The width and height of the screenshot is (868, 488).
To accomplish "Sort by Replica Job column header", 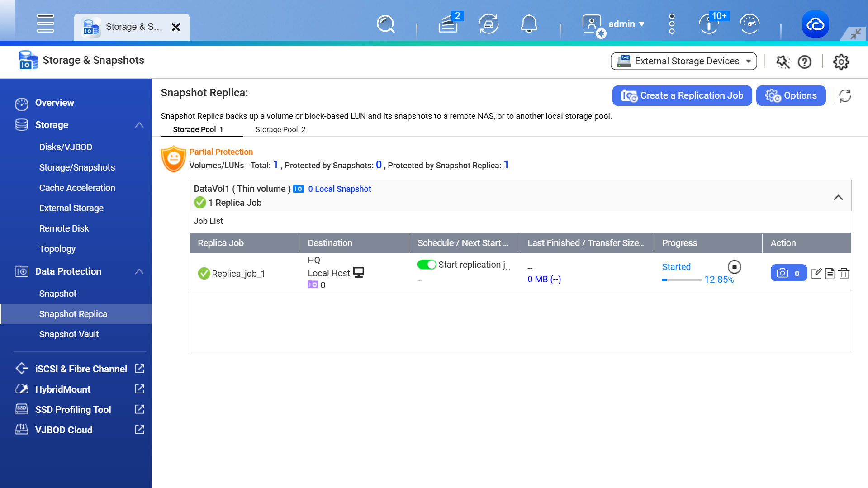I will (244, 243).
